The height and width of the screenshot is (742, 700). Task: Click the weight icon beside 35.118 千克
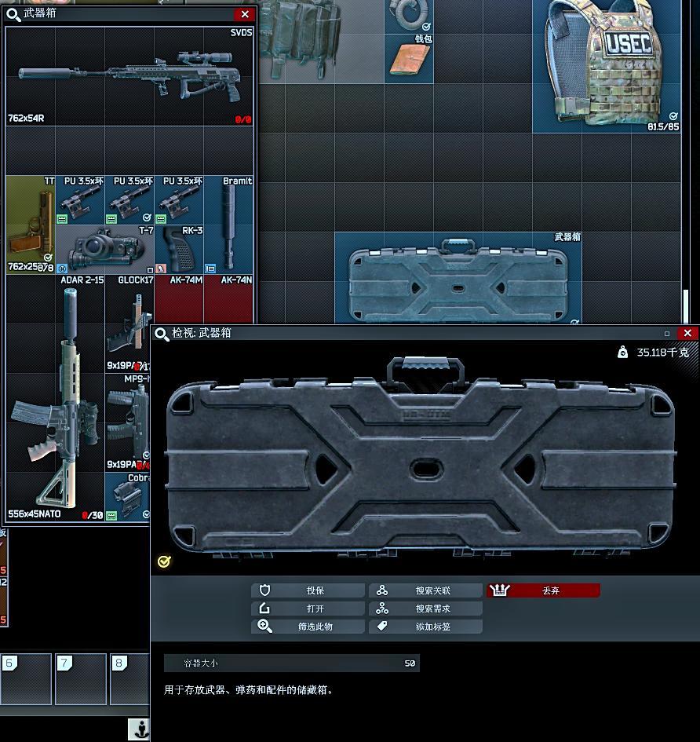[622, 352]
